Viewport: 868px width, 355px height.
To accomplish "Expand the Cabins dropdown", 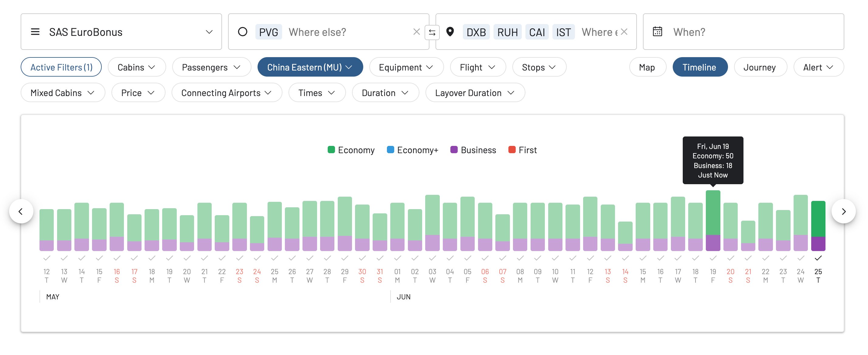I will [x=136, y=67].
